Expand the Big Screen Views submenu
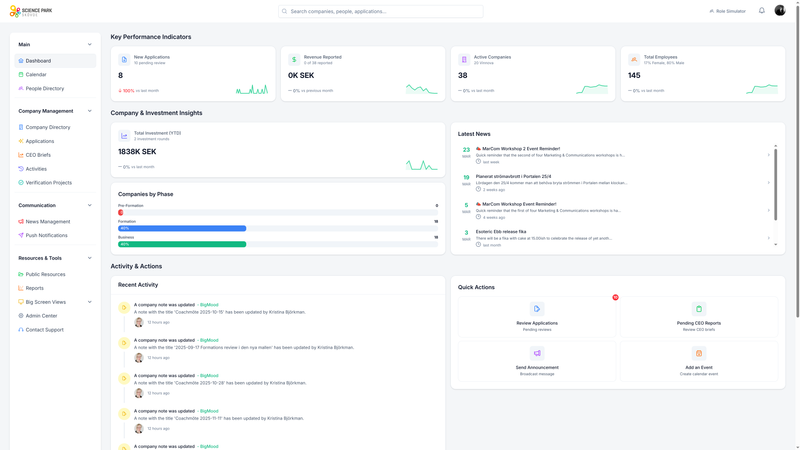 pos(89,302)
